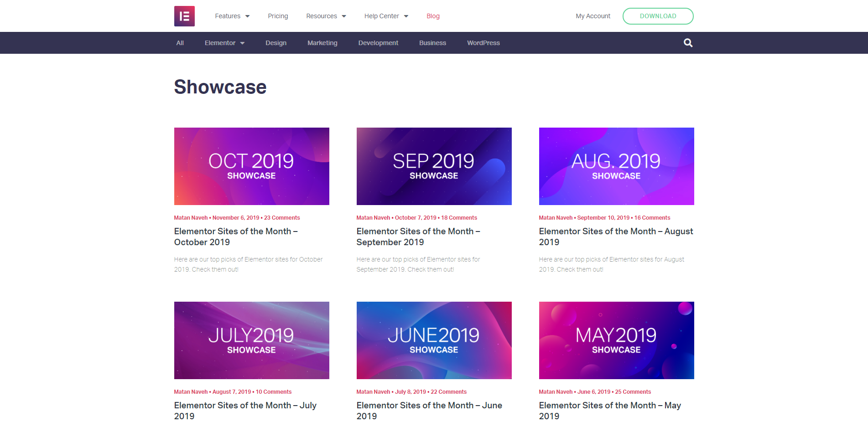Image resolution: width=868 pixels, height=427 pixels.
Task: Select the Marketing category tab
Action: [322, 42]
